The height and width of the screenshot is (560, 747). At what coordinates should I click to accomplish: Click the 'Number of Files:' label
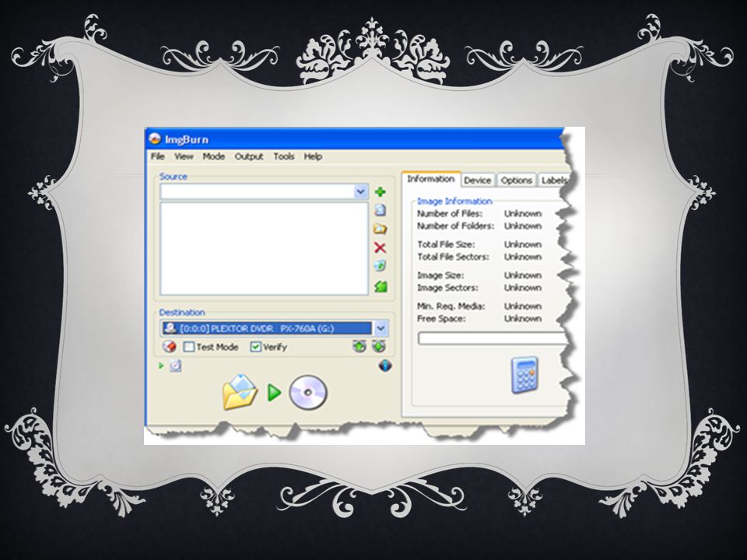[x=450, y=213]
